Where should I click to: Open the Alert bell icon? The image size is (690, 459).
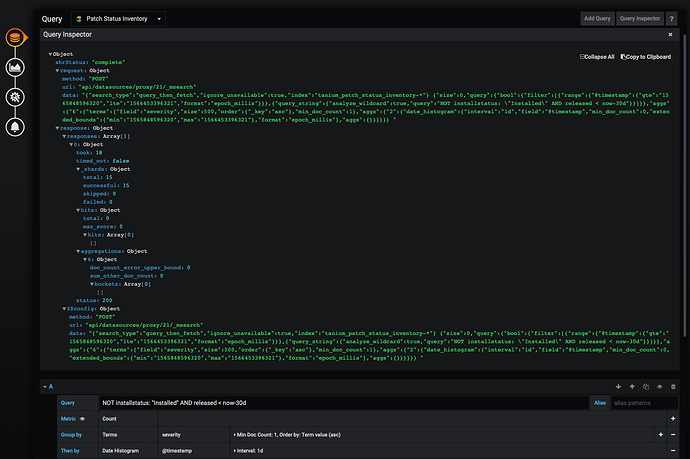click(x=16, y=127)
